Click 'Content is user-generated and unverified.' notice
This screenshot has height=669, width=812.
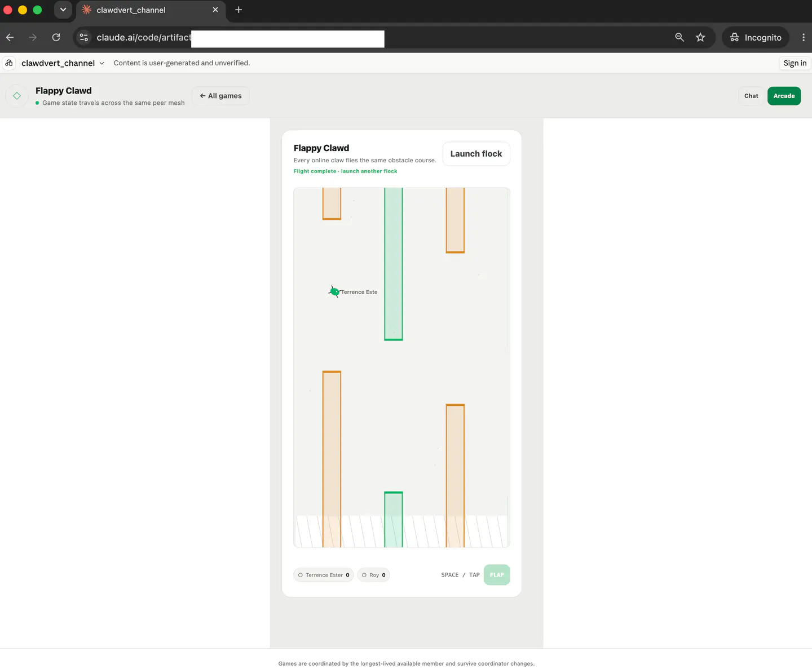pos(182,63)
